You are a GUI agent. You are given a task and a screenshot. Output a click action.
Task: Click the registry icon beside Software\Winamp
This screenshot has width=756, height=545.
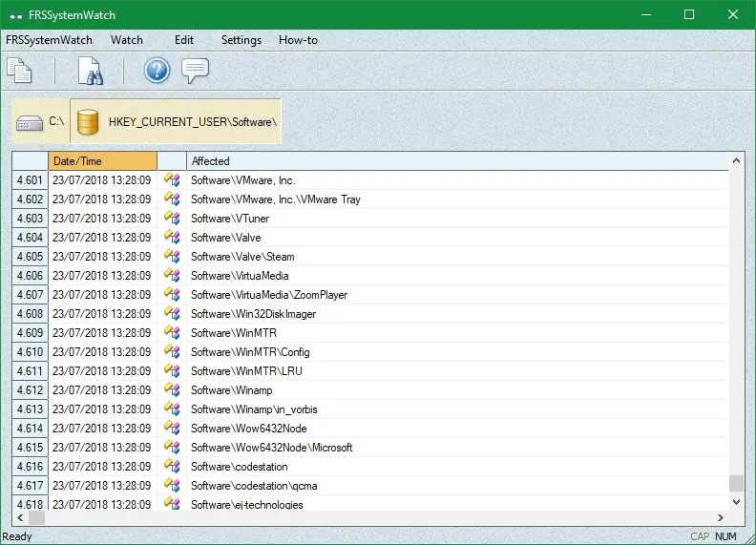click(172, 390)
